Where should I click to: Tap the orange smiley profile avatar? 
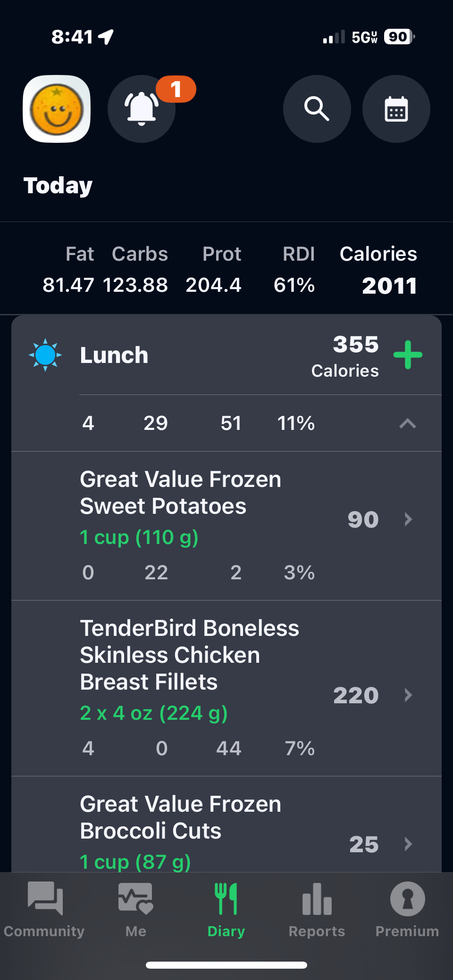click(x=57, y=109)
